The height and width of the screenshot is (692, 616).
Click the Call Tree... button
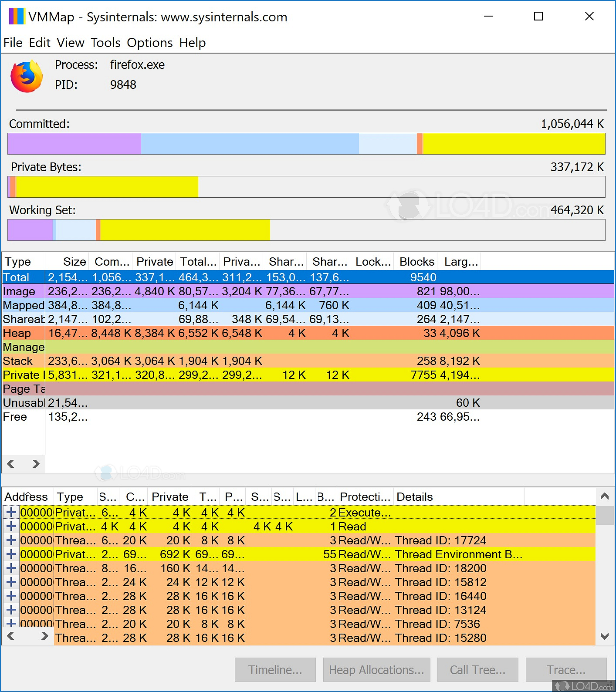coord(477,670)
